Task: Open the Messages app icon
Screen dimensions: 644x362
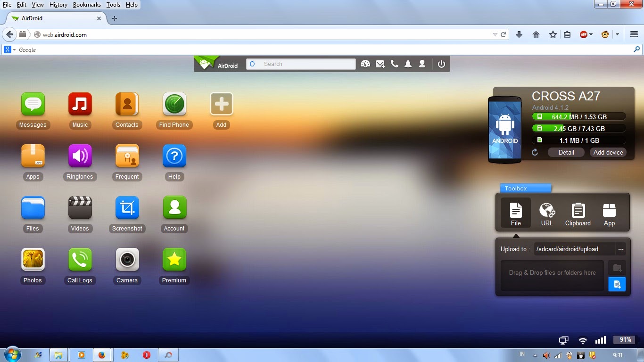Action: click(x=33, y=104)
